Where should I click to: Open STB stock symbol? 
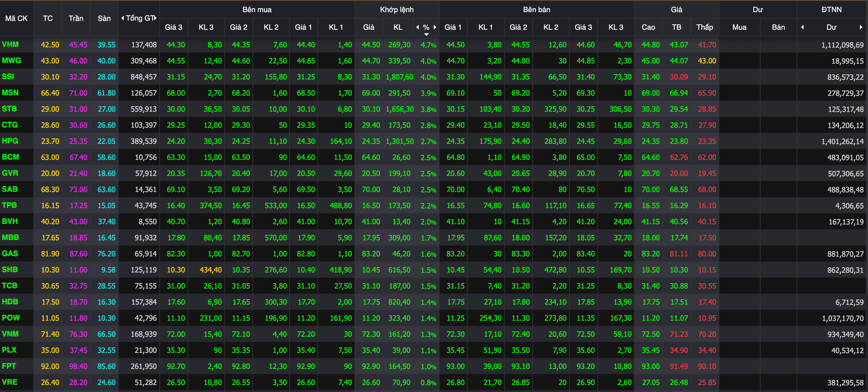click(x=9, y=109)
